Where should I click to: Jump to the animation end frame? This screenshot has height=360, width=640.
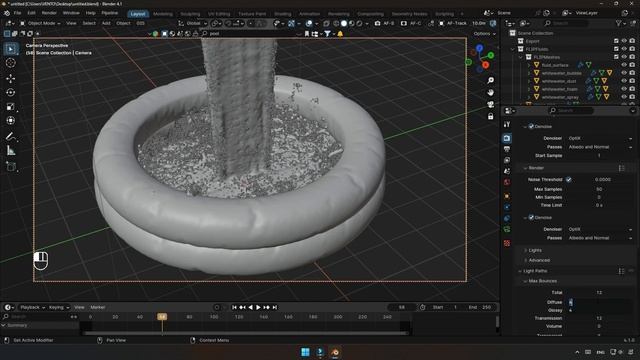point(275,307)
